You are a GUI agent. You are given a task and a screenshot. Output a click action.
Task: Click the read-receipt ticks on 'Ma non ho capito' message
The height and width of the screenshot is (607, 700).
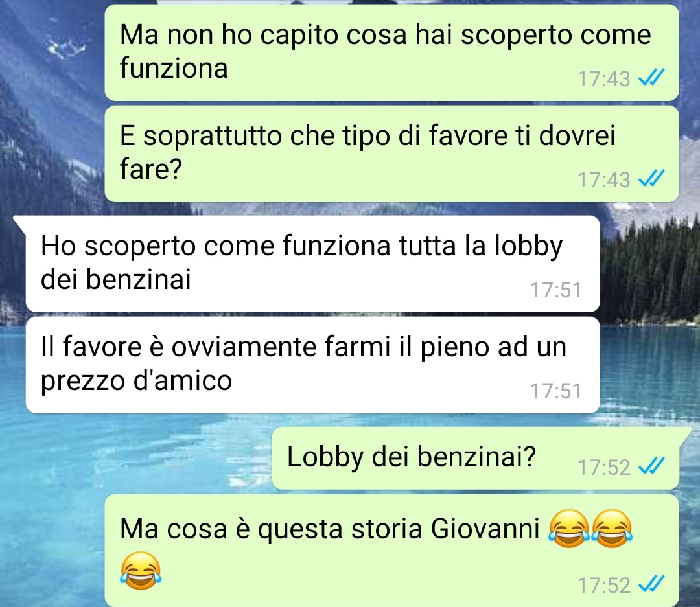point(651,78)
